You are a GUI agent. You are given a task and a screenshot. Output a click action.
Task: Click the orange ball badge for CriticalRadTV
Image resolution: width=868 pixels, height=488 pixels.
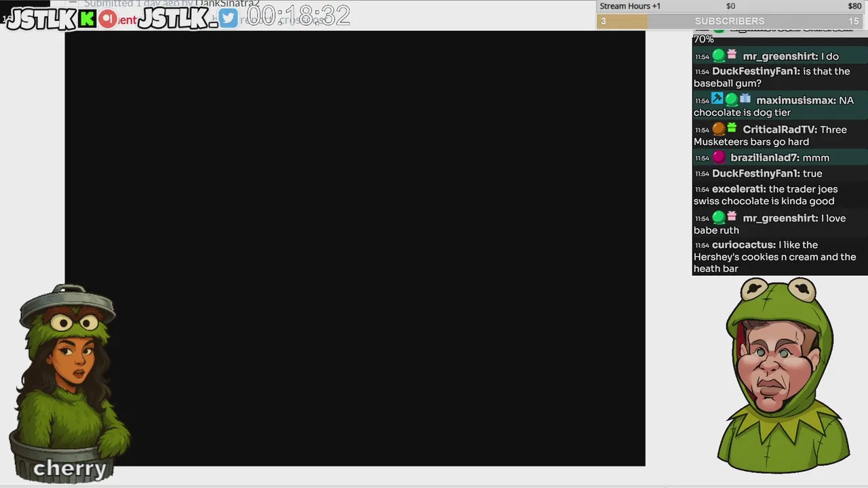click(719, 129)
